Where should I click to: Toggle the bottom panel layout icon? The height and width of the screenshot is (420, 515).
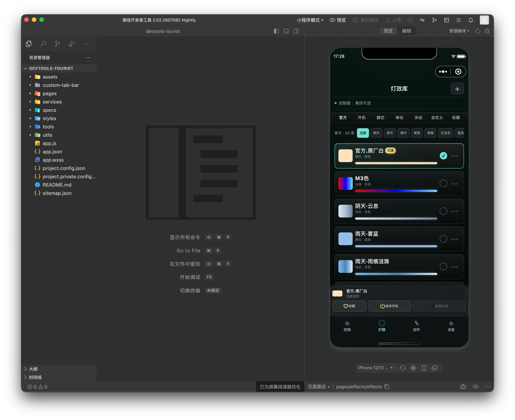pos(286,31)
